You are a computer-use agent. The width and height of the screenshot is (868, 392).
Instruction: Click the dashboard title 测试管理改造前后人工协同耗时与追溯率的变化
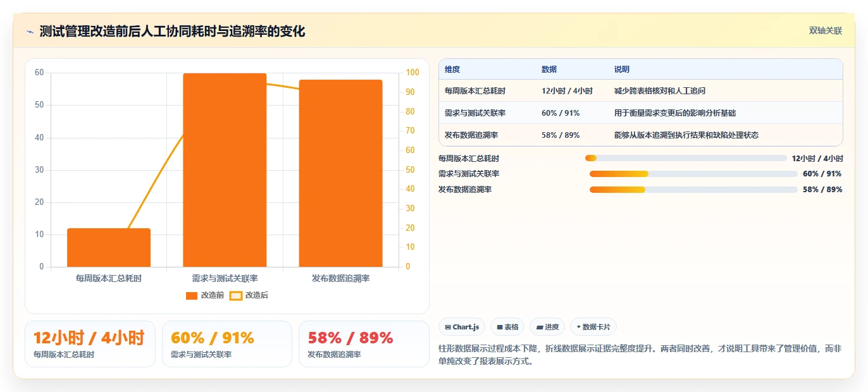point(172,31)
